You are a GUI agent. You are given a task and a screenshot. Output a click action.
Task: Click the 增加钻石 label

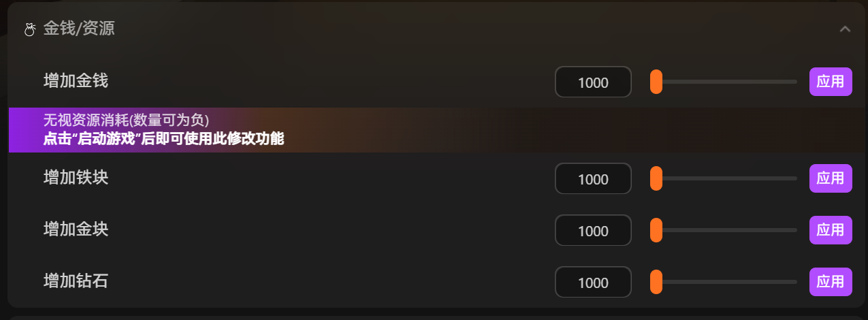76,281
